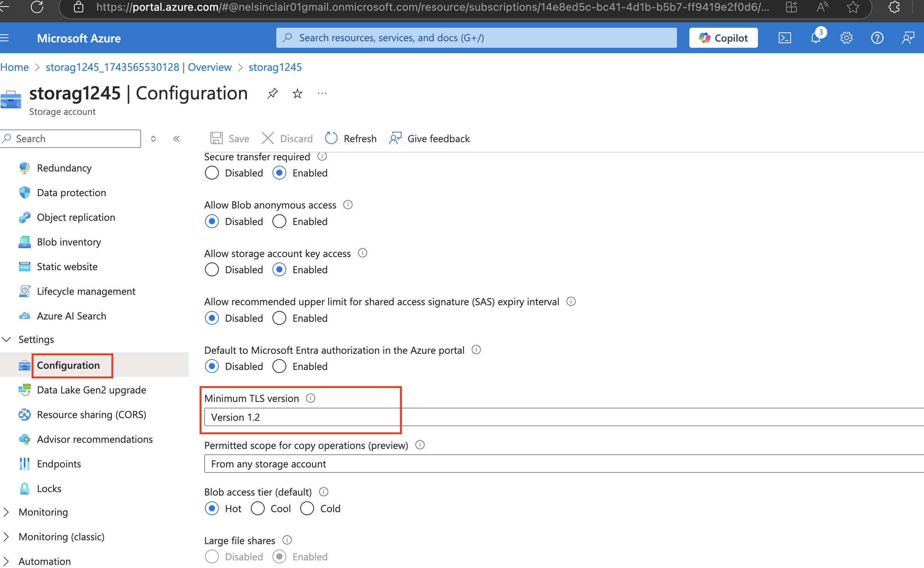Show info for Minimum TLS version
Viewport: 924px width, 568px height.
coord(311,398)
